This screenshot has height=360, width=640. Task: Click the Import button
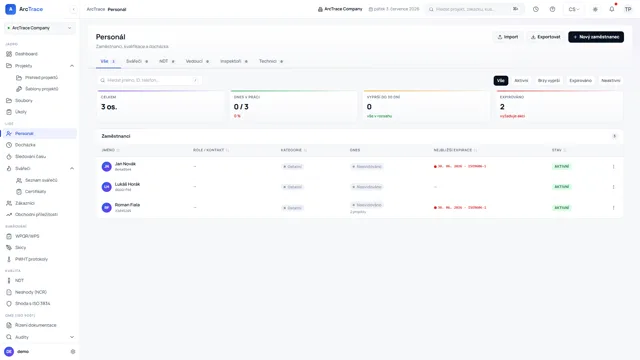tap(508, 37)
